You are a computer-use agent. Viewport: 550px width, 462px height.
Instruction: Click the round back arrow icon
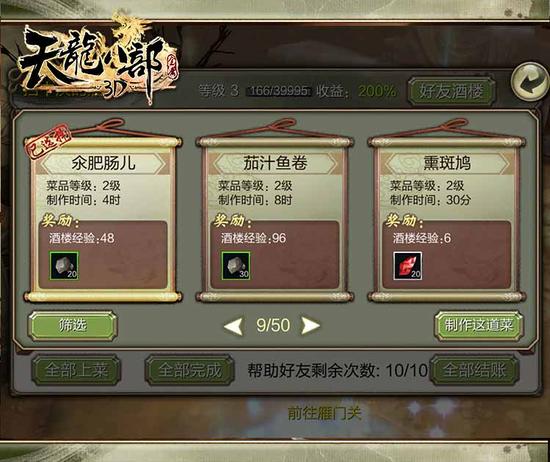531,82
